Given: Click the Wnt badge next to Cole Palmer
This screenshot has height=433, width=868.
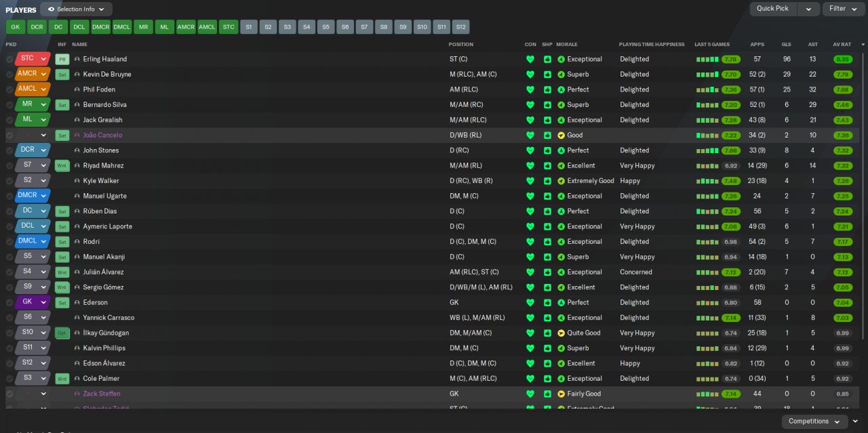Looking at the screenshot, I should [x=62, y=379].
